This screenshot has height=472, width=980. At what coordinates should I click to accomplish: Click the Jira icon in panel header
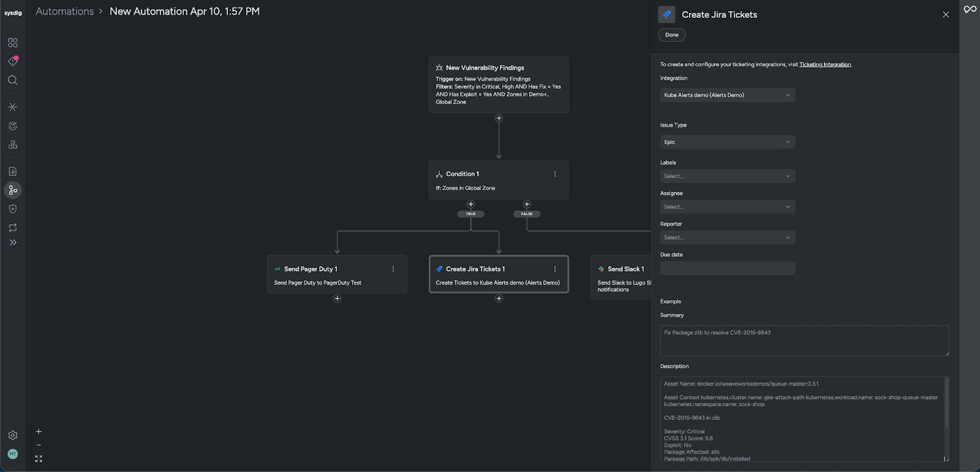click(x=666, y=14)
